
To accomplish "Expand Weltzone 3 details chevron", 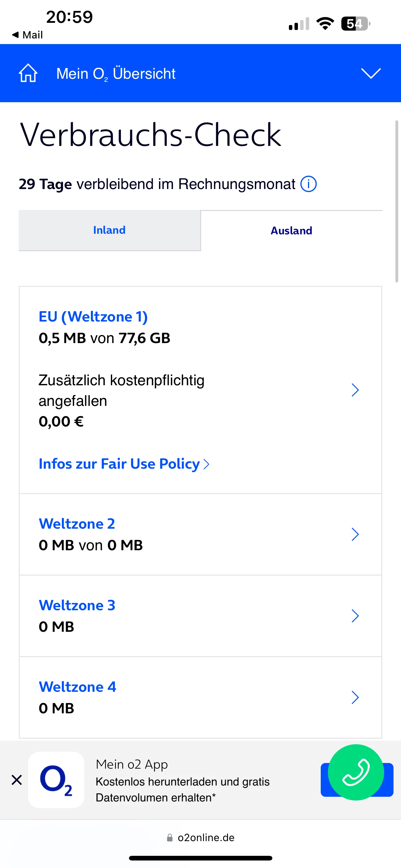I will (x=355, y=616).
